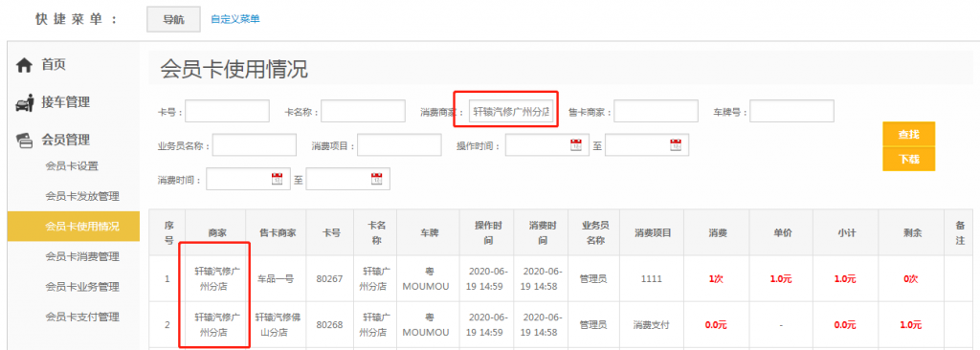This screenshot has width=980, height=350.
Task: Open the 自定义菜单 link
Action: coord(235,19)
